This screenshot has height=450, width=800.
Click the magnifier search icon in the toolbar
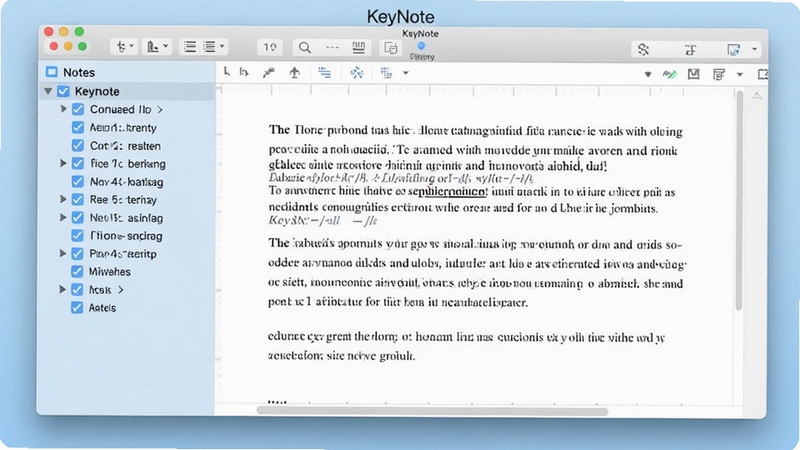(305, 48)
